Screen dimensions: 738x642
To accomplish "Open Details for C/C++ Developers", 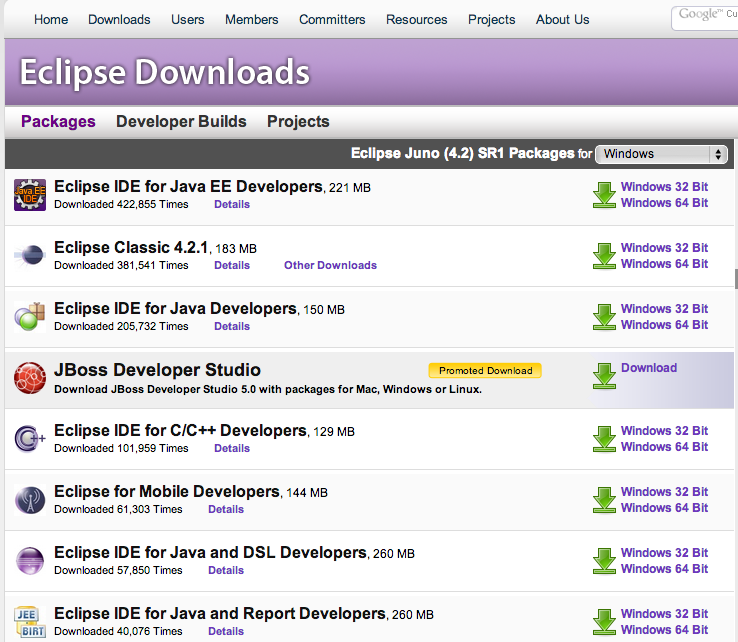I will (x=232, y=448).
